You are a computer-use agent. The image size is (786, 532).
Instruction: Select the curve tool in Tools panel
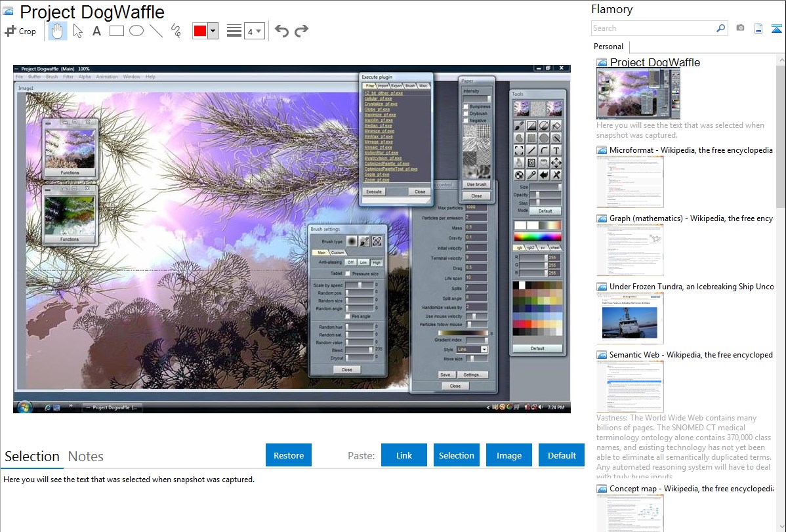(544, 150)
